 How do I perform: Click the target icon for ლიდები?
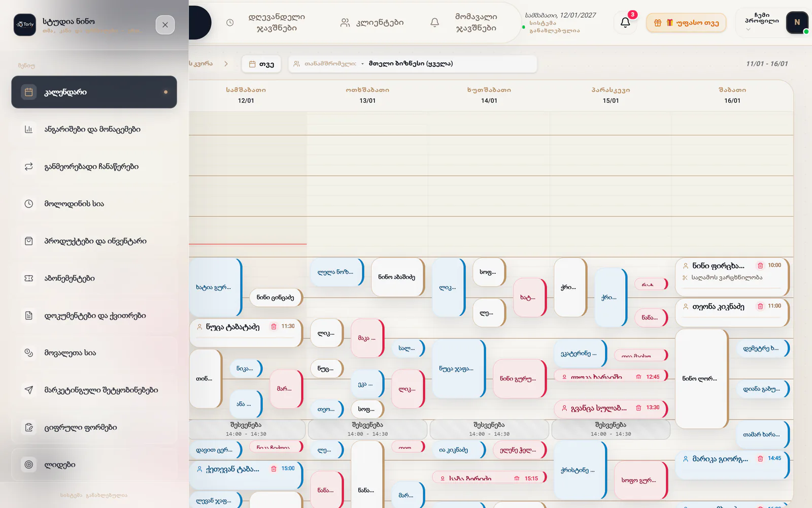click(29, 464)
